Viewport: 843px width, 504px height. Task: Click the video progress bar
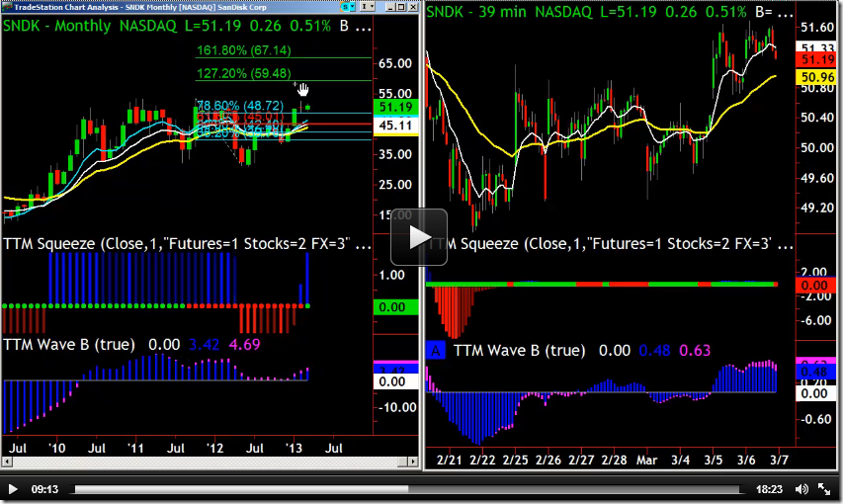[x=407, y=489]
